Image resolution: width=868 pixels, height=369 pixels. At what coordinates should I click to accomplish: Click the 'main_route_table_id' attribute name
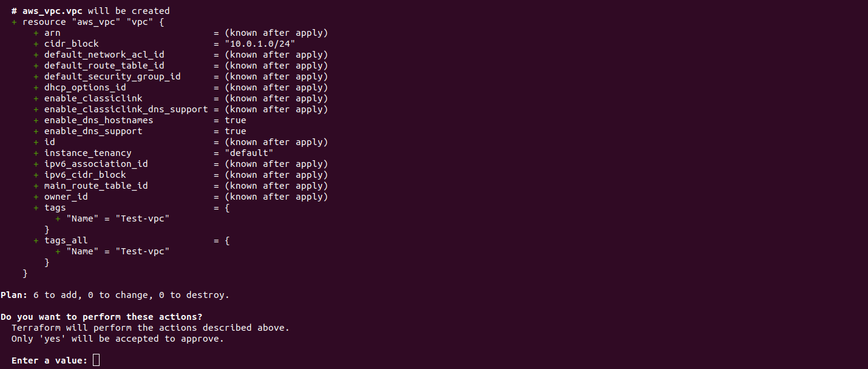pyautogui.click(x=96, y=186)
